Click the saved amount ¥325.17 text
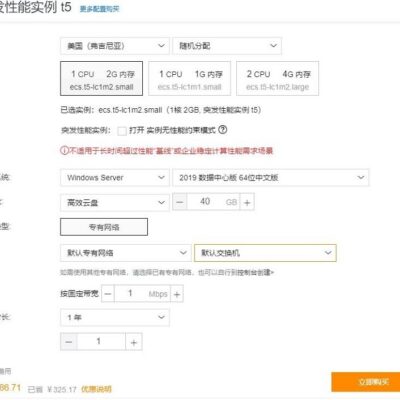 tap(52, 389)
